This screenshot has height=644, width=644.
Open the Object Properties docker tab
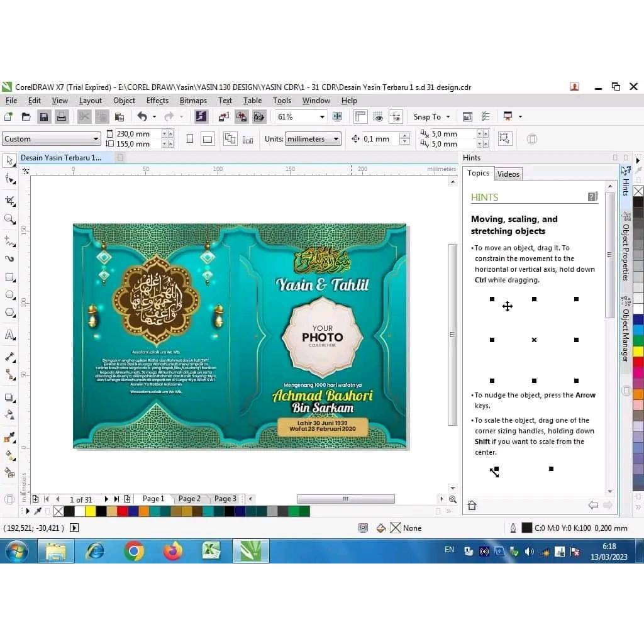tap(626, 247)
